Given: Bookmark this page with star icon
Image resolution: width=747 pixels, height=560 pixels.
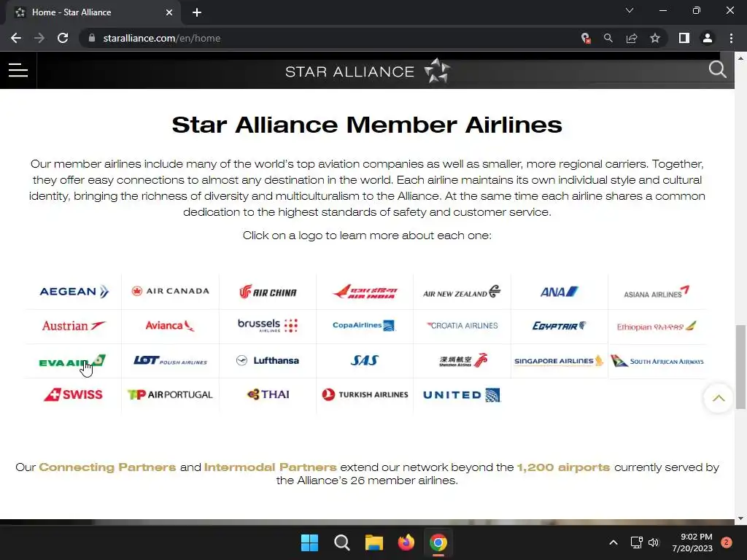Looking at the screenshot, I should (x=655, y=38).
